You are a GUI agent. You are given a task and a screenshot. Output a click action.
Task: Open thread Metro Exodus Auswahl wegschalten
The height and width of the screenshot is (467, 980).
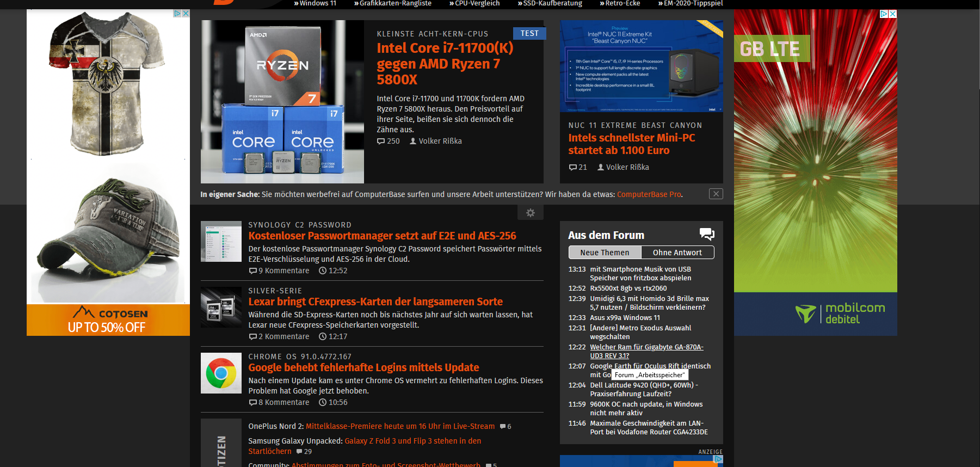640,332
